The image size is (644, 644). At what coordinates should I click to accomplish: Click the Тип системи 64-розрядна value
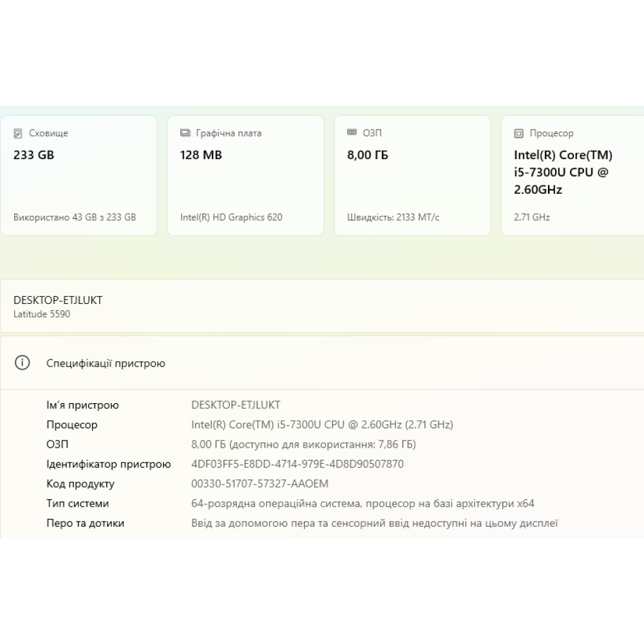(x=363, y=504)
